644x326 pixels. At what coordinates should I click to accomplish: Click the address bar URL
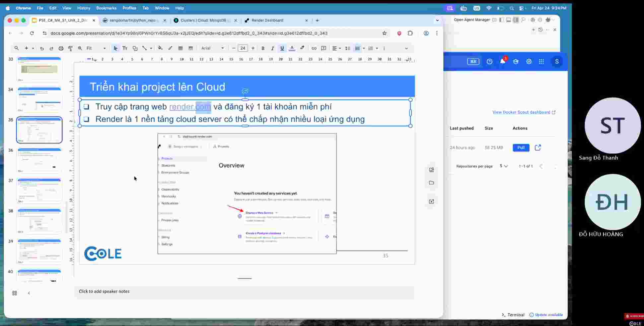click(189, 33)
